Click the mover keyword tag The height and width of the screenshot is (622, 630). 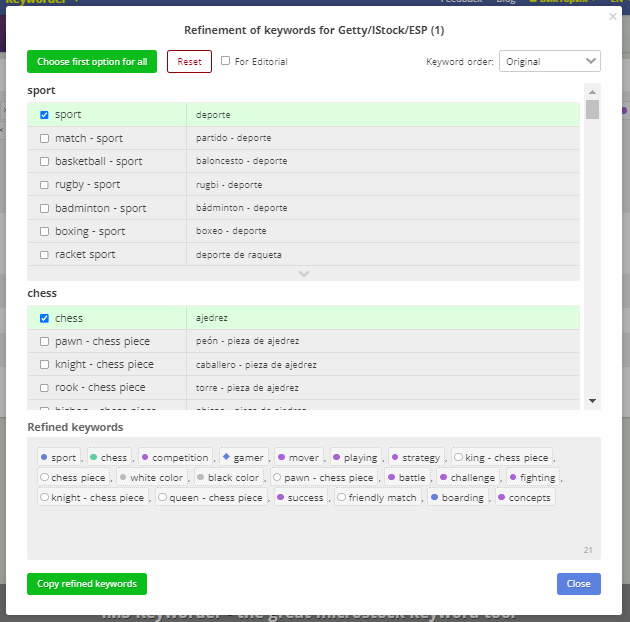pos(299,457)
